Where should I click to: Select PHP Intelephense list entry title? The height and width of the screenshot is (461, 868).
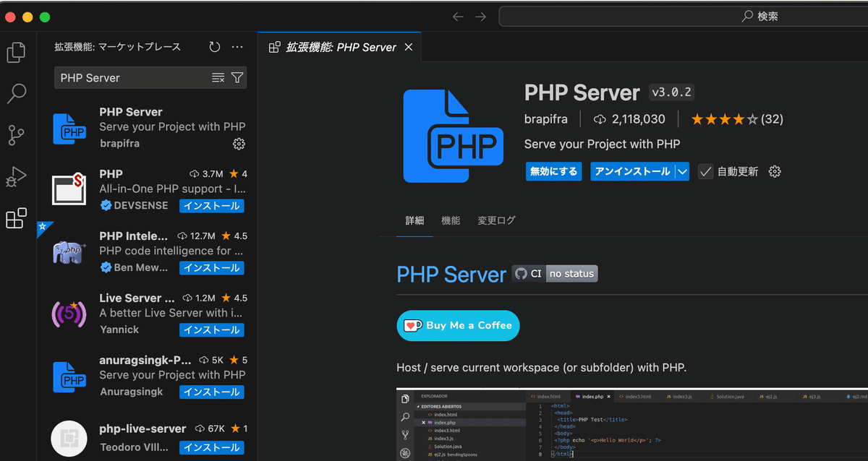pos(133,236)
